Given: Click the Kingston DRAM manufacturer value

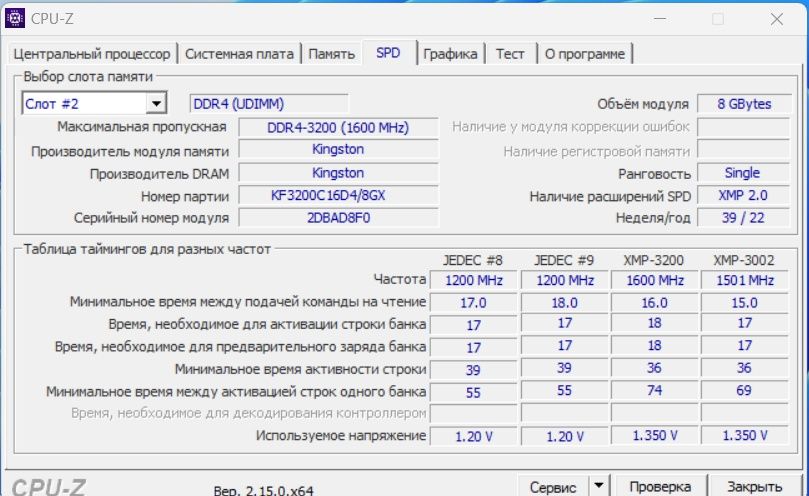Looking at the screenshot, I should click(x=338, y=173).
